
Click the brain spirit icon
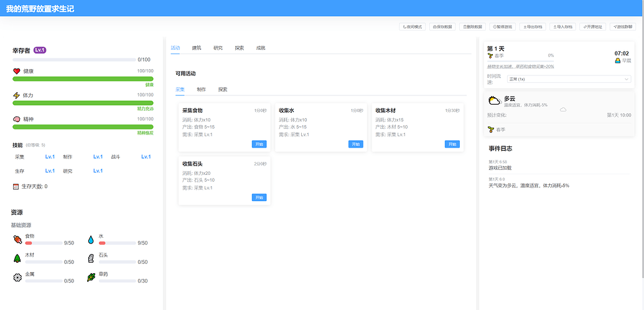(x=16, y=120)
